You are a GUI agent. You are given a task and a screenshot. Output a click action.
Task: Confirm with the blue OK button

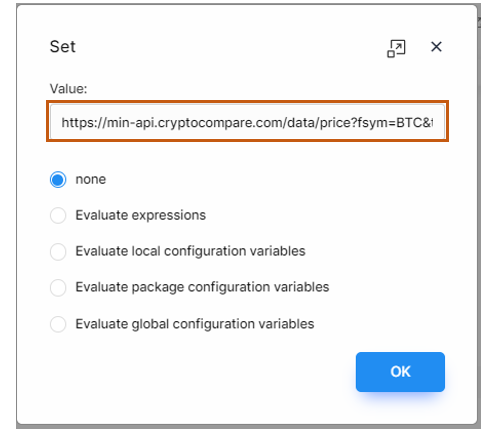[400, 372]
